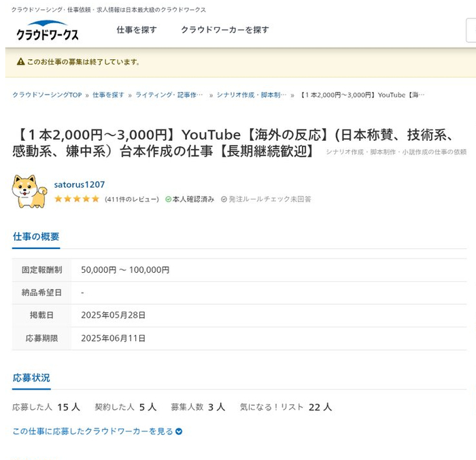Viewport: 476px width, 460px height.
Task: Click the 納品希望日 row label
Action: coord(42,293)
